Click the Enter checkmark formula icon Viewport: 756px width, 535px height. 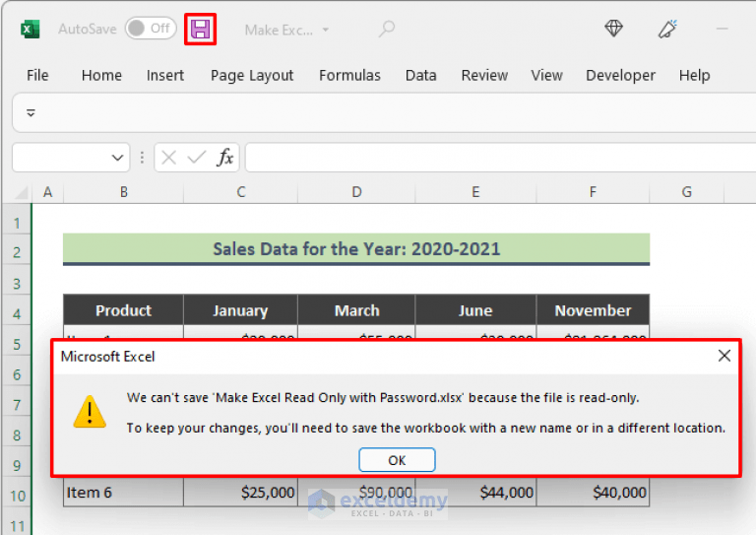(197, 158)
